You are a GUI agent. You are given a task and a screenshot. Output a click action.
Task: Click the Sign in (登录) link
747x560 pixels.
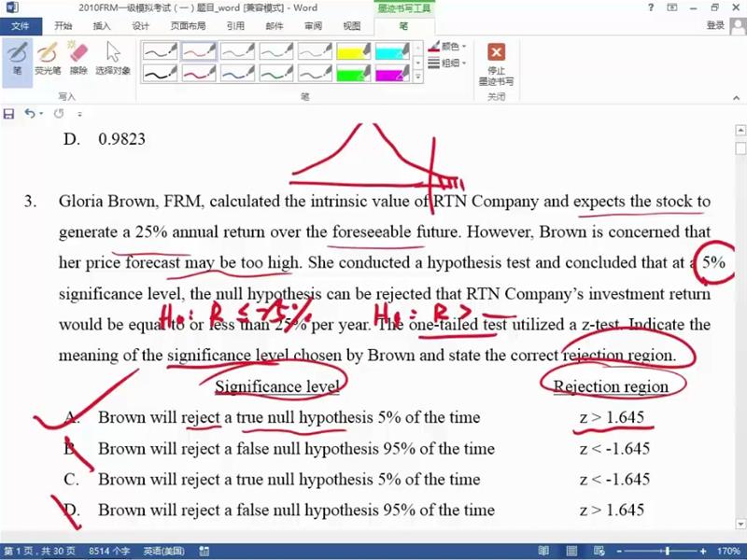(715, 26)
